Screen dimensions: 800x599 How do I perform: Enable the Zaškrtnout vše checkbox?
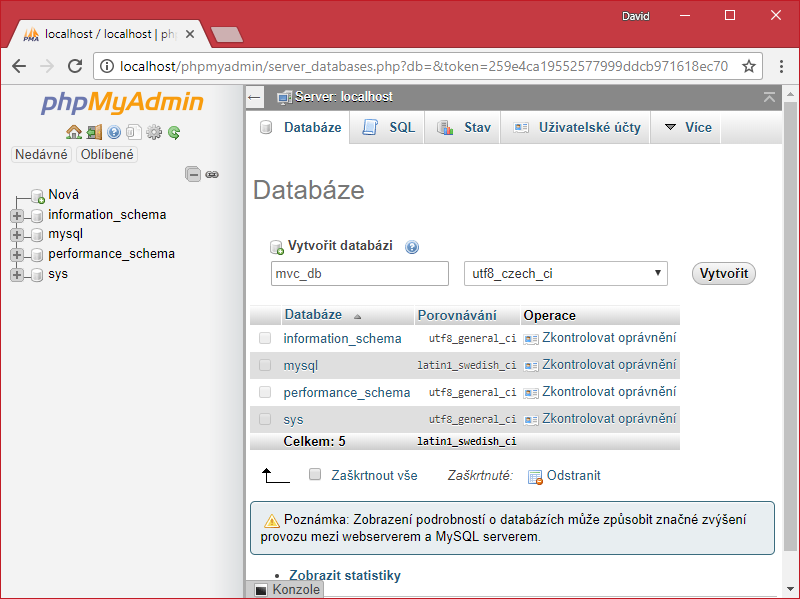(x=315, y=475)
